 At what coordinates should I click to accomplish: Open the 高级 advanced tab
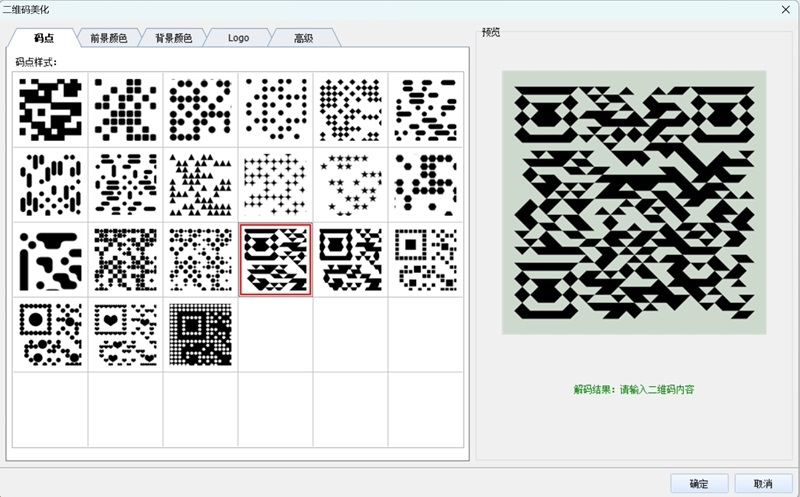303,38
